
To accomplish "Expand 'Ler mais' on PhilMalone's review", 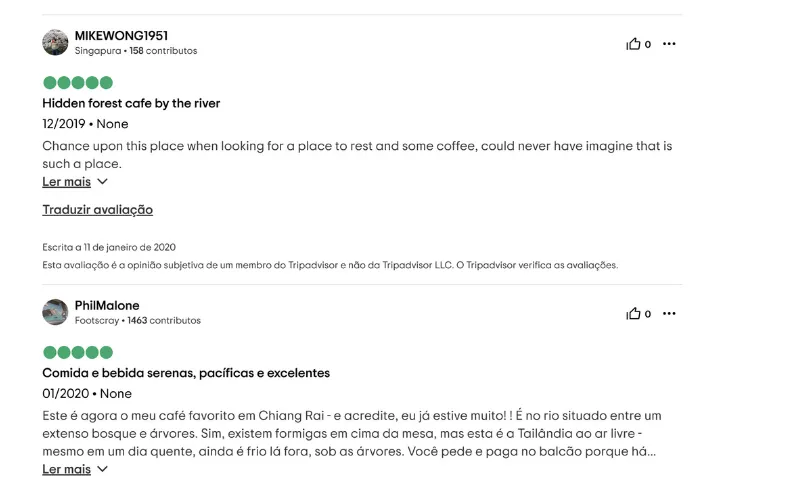I will pos(66,469).
